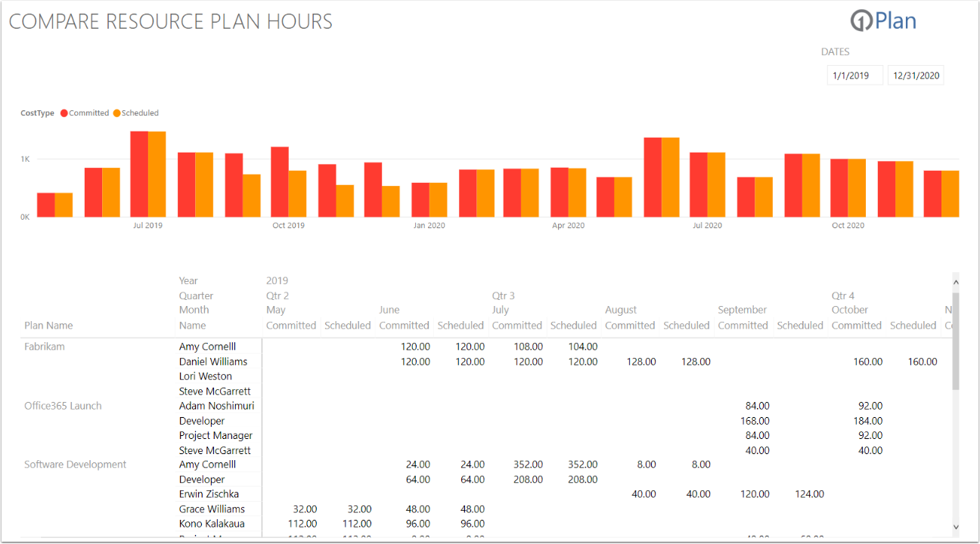Click the "June" month header
This screenshot has height=544, width=980.
(389, 311)
